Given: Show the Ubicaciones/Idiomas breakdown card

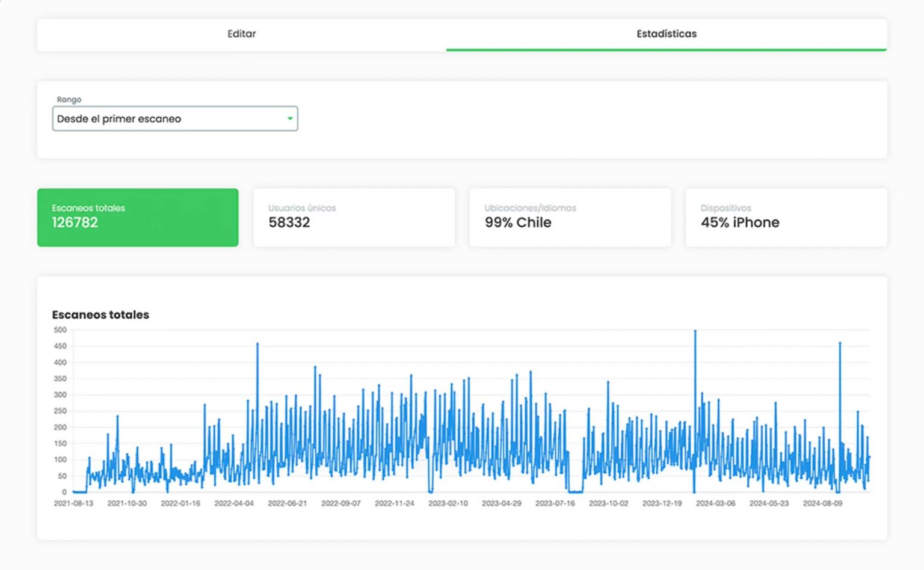Looking at the screenshot, I should 570,217.
